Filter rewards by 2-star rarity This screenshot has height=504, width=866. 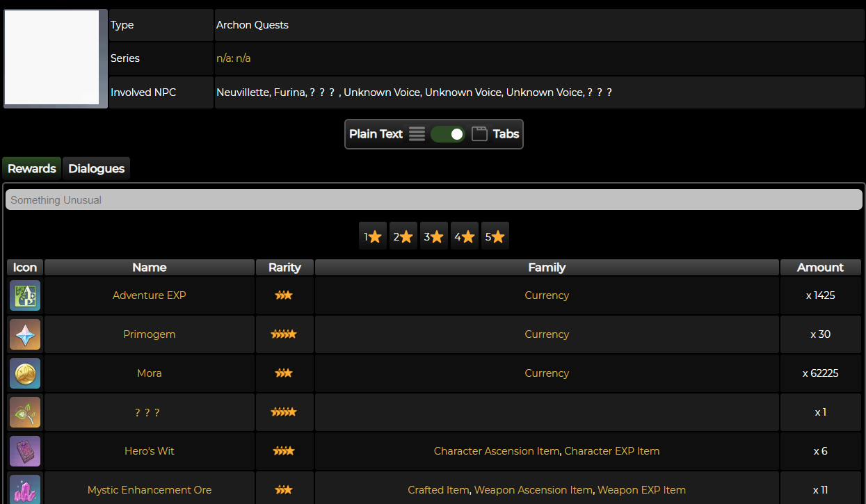pos(403,236)
